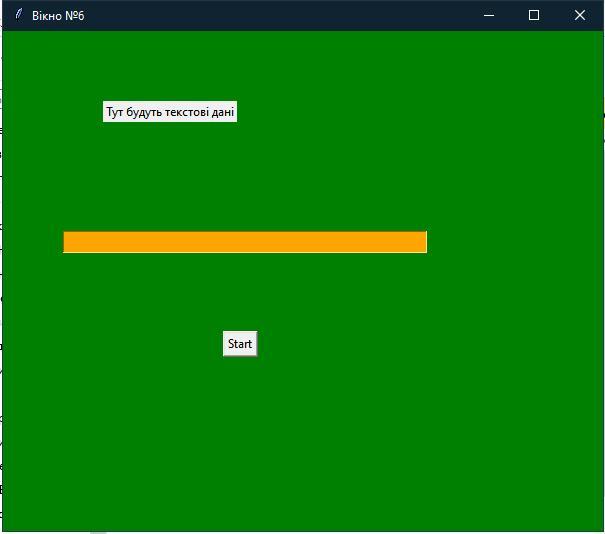This screenshot has height=534, width=605.
Task: Click the window title text 'Вікно №6'
Action: (x=58, y=16)
